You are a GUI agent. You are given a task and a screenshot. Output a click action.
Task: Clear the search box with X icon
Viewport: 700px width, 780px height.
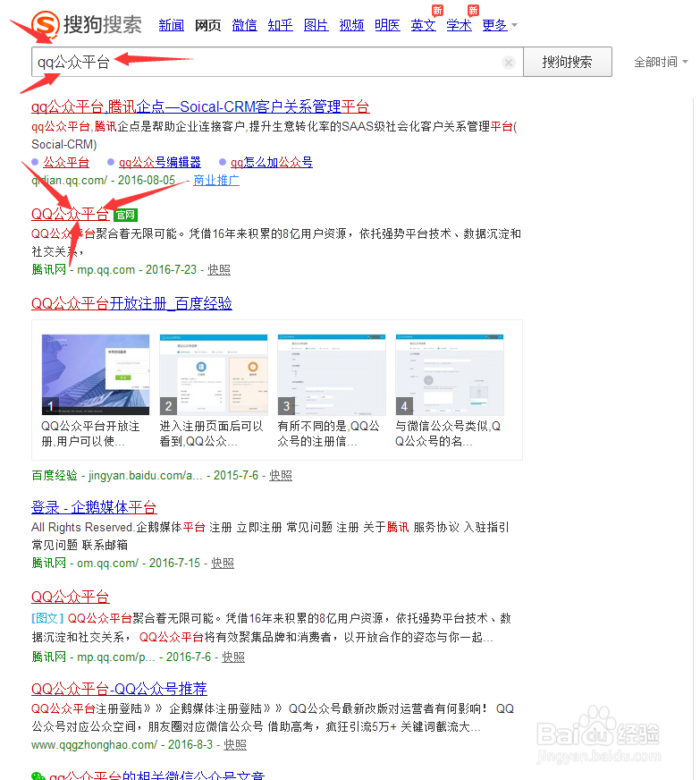click(x=508, y=63)
